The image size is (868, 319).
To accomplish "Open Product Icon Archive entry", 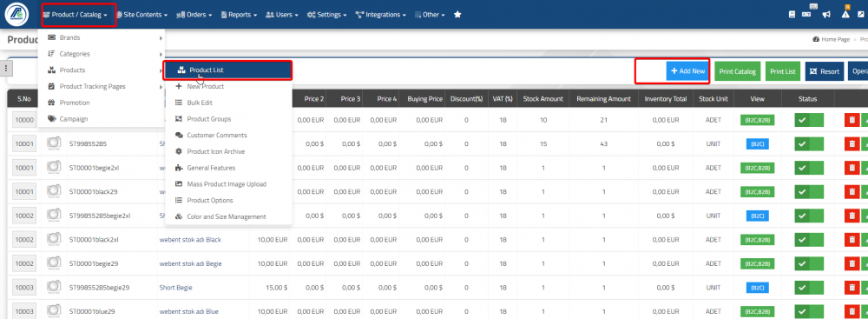I will (228, 151).
